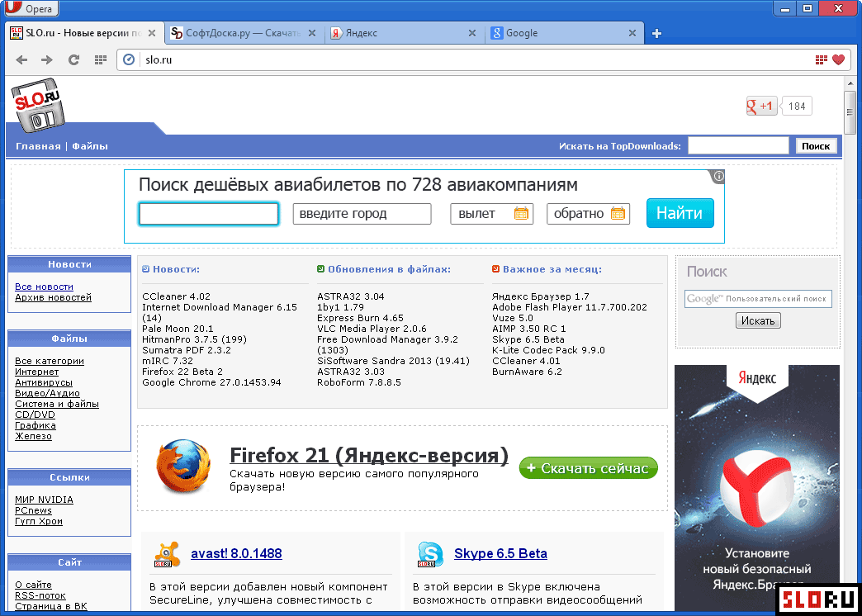
Task: Open the Файлы menu item
Action: pyautogui.click(x=90, y=146)
